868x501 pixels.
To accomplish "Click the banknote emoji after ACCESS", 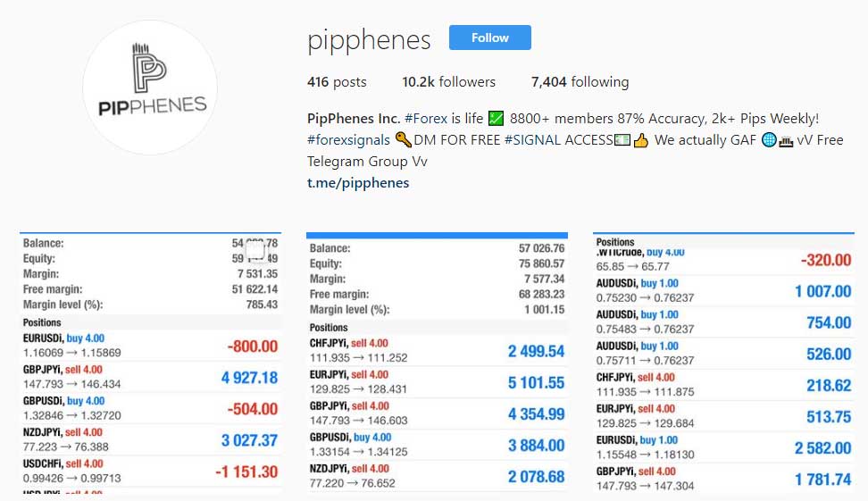I will [622, 140].
